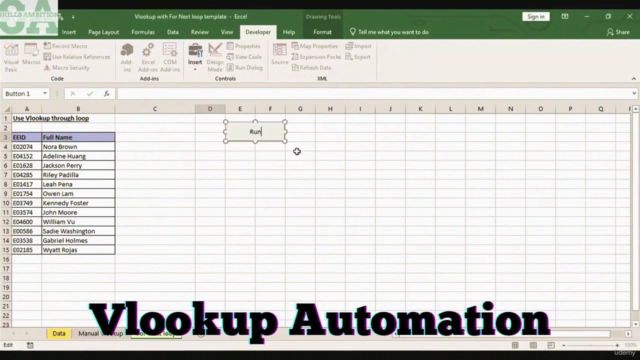
Task: Click the cell 'Nora Brown'
Action: (78, 147)
